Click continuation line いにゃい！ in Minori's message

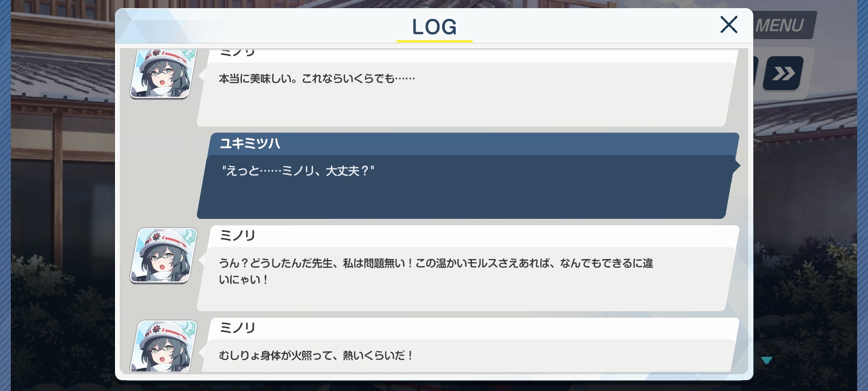243,280
